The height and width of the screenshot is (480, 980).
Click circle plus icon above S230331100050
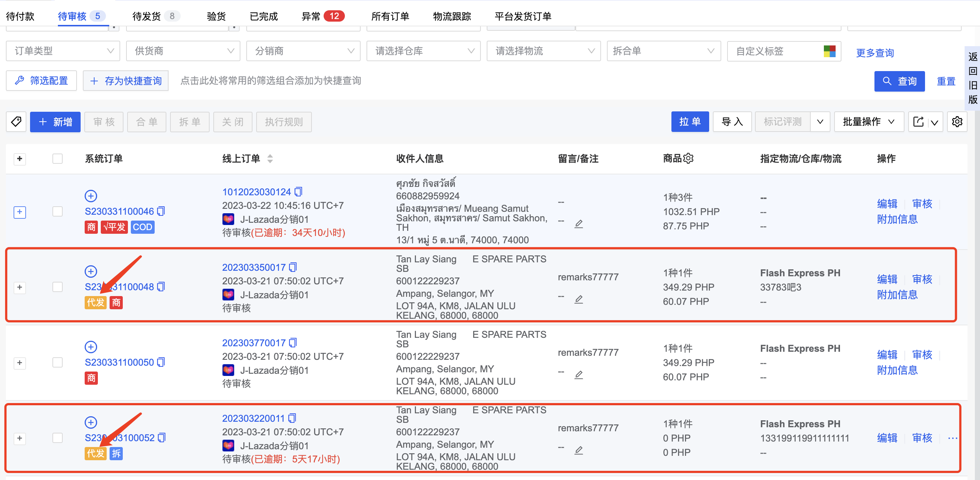[91, 347]
